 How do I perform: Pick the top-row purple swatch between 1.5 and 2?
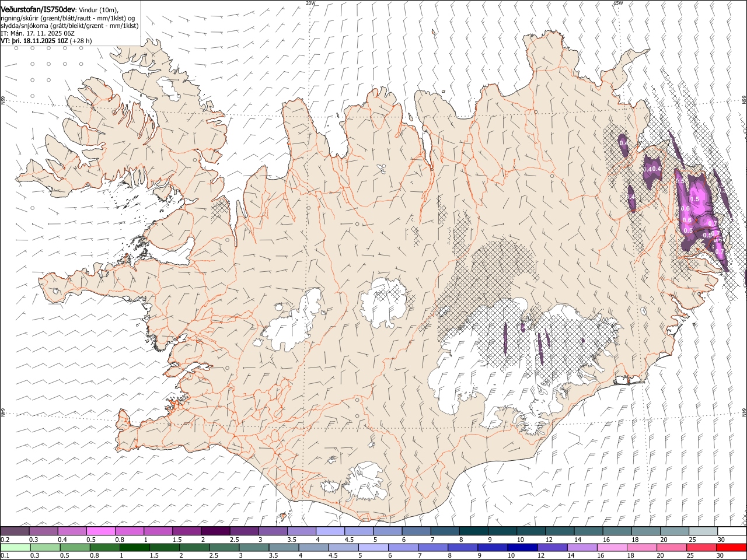[x=187, y=531]
